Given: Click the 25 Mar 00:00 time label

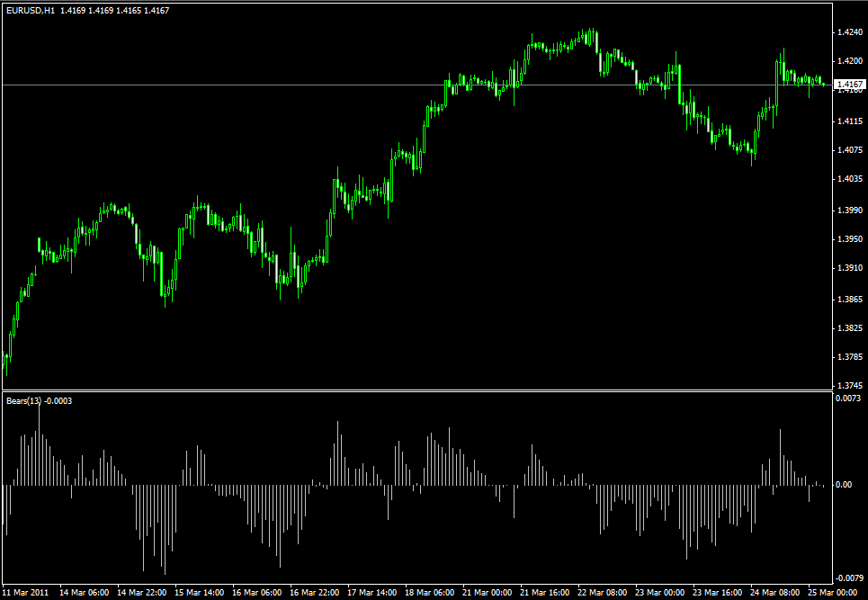Looking at the screenshot, I should [833, 592].
